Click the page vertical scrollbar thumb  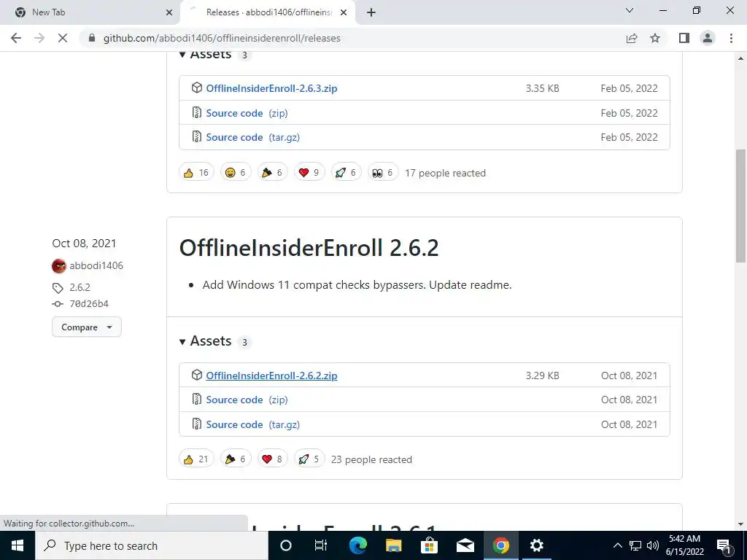pyautogui.click(x=740, y=206)
